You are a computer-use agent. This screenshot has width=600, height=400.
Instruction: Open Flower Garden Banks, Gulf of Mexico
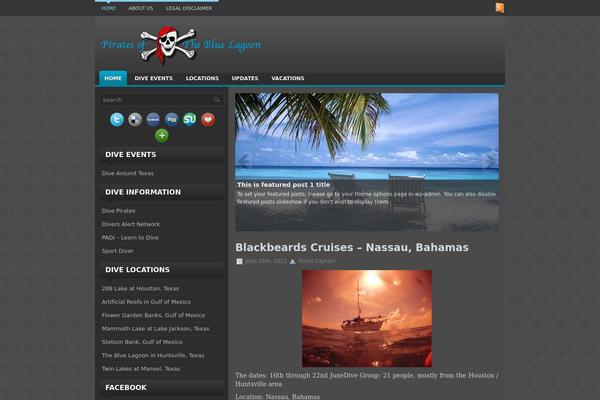153,315
